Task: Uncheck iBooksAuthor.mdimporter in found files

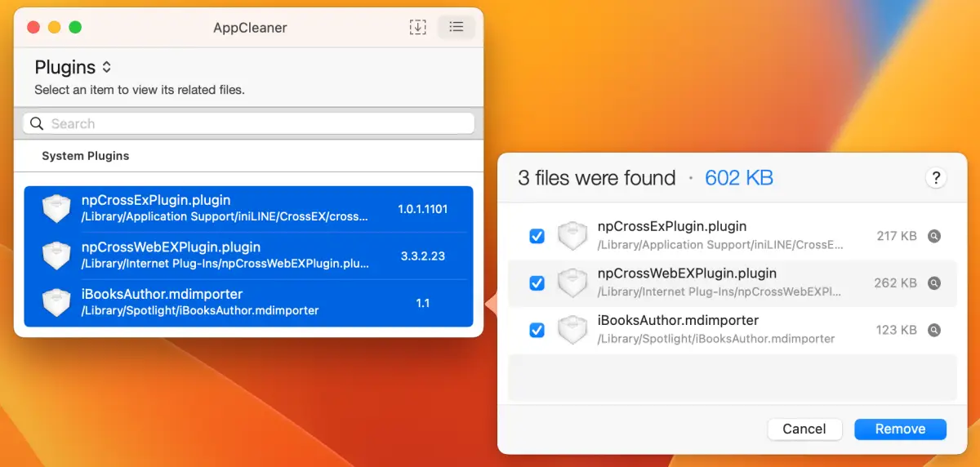Action: [537, 330]
